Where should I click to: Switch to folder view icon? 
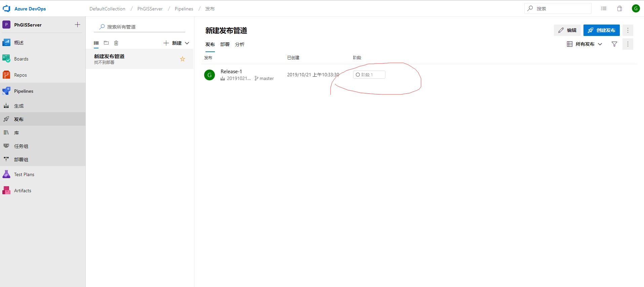[x=106, y=43]
